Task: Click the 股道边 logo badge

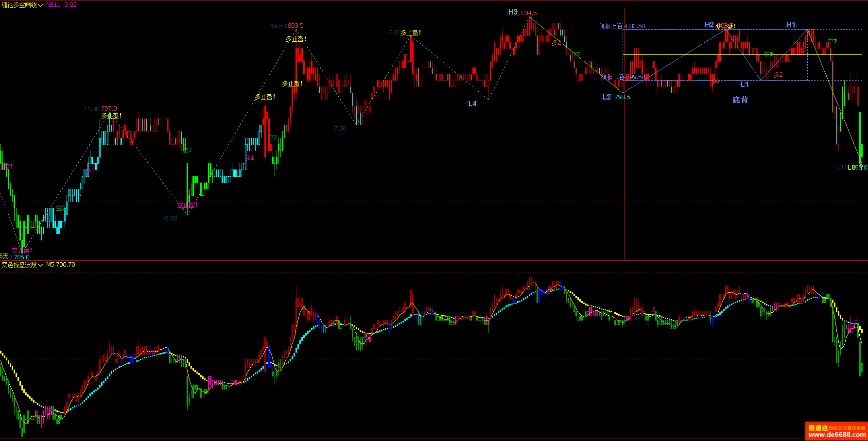Action: coord(818,428)
